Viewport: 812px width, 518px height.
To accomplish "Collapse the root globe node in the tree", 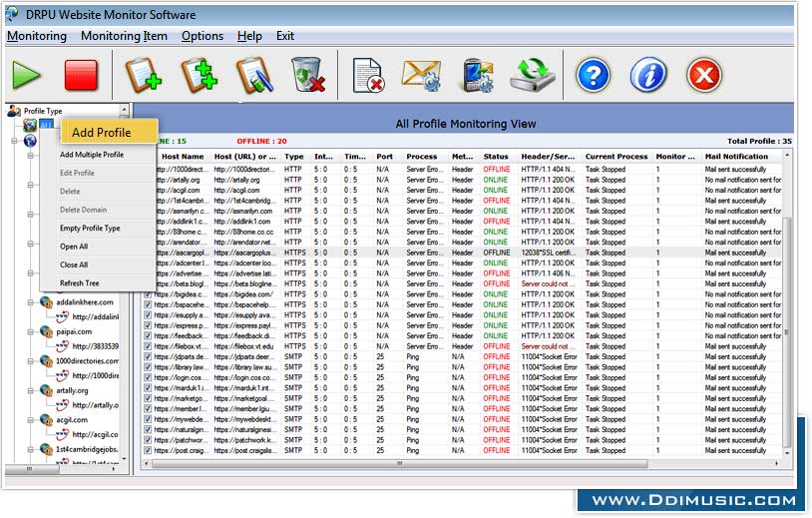I will tap(15, 141).
